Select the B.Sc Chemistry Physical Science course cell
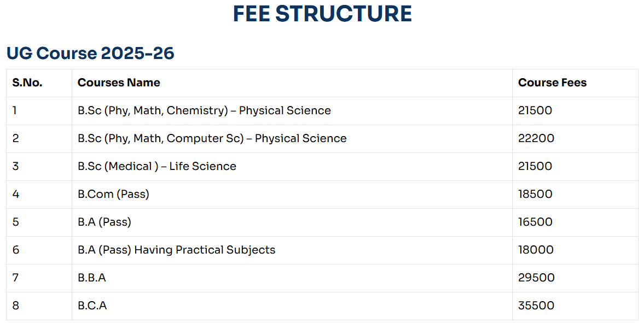 pos(204,111)
